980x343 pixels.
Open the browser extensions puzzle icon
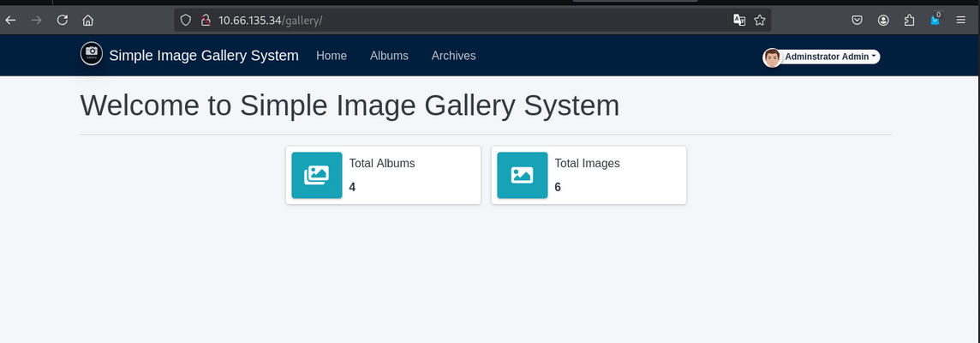(x=909, y=21)
